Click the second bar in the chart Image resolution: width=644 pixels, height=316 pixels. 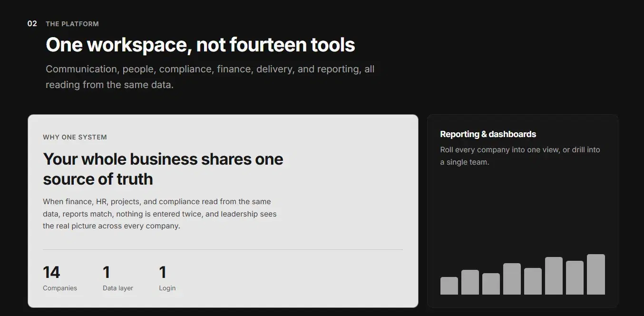[x=470, y=282]
